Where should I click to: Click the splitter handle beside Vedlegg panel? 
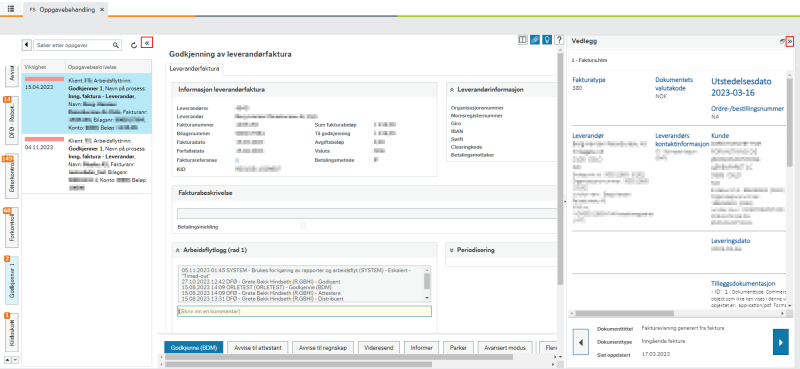click(564, 202)
